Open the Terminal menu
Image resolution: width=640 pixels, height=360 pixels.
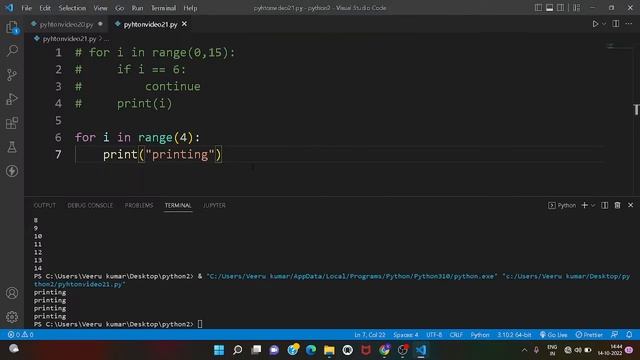[163, 8]
